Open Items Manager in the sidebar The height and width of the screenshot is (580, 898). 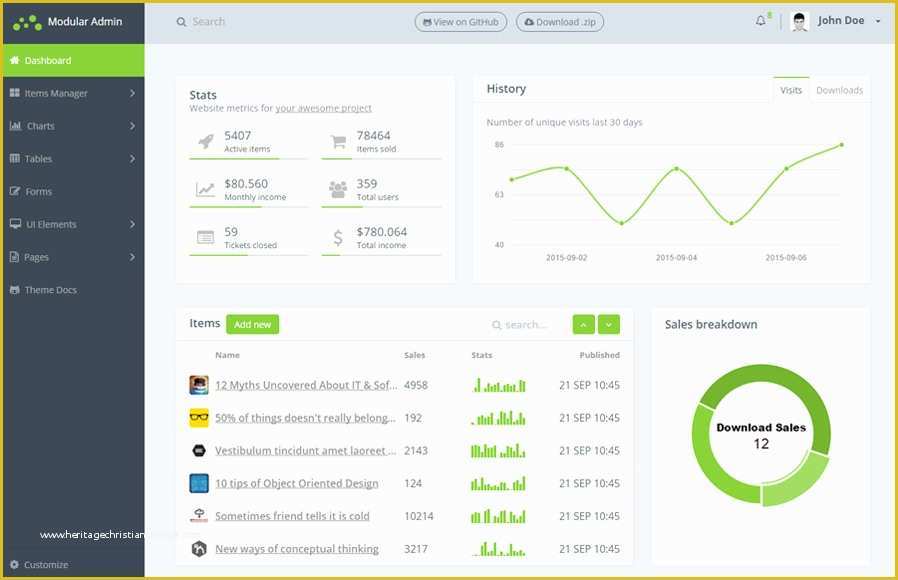coord(73,93)
